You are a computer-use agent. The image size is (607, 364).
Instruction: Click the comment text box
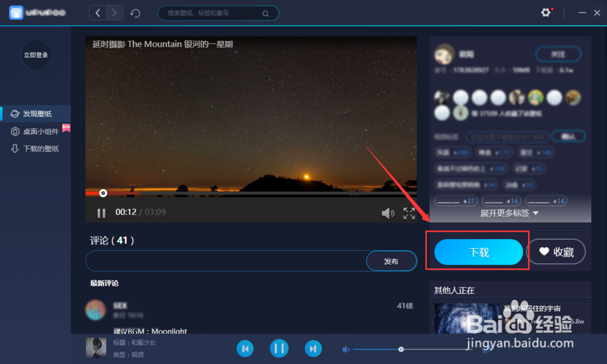(226, 261)
